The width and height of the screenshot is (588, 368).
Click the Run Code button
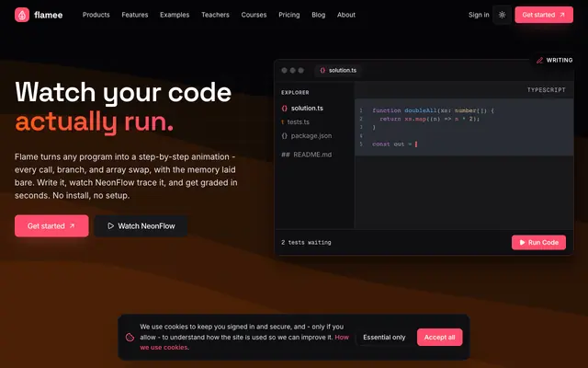tap(538, 243)
